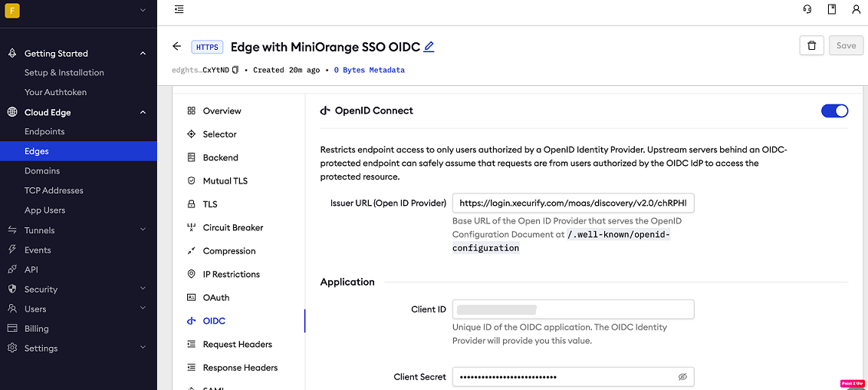Open Your Authtoken page
The height and width of the screenshot is (390, 868).
pos(55,92)
